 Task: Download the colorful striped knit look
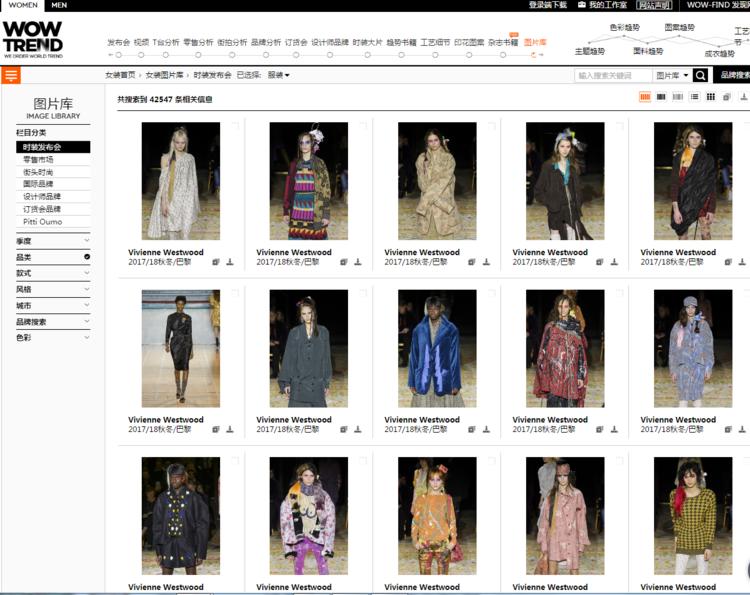[x=358, y=262]
